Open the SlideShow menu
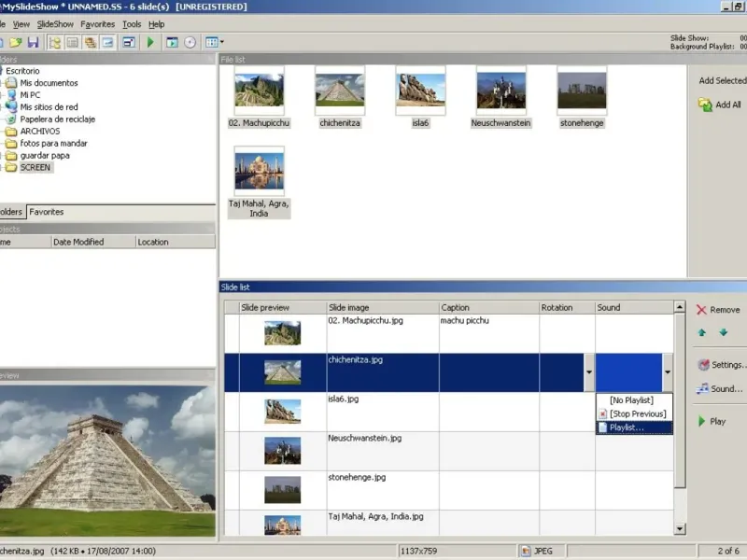The height and width of the screenshot is (560, 747). click(x=55, y=24)
